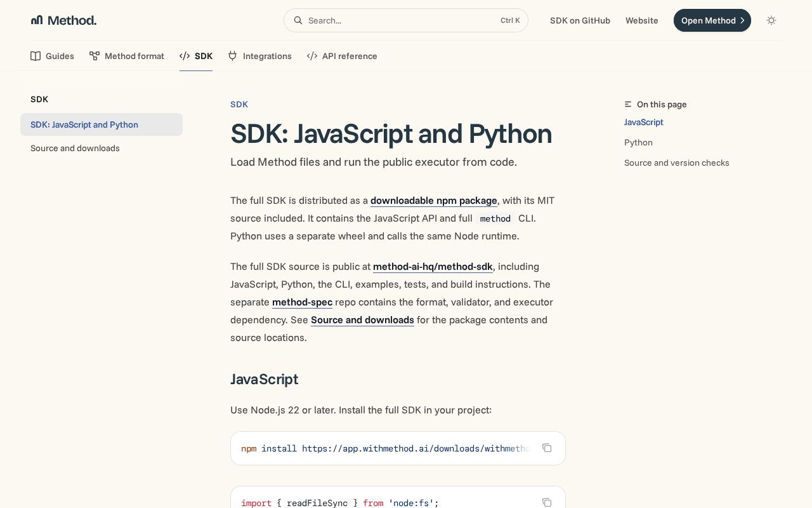Toggle the light/dark theme sun icon

(771, 20)
